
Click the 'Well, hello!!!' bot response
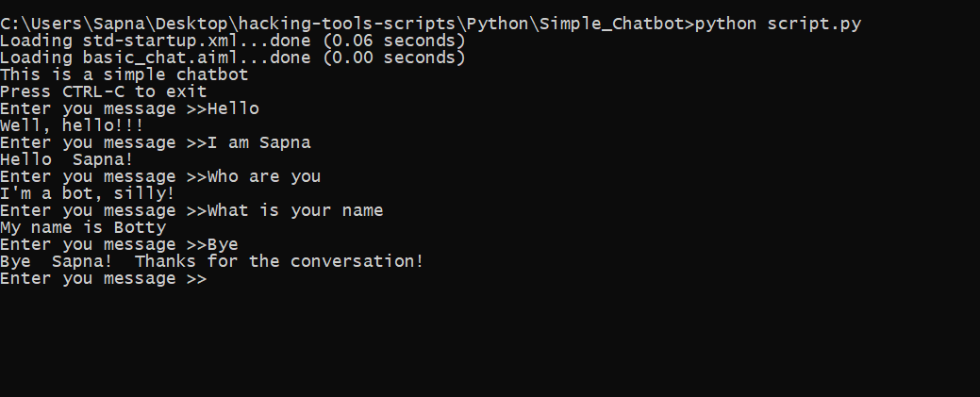pyautogui.click(x=72, y=125)
